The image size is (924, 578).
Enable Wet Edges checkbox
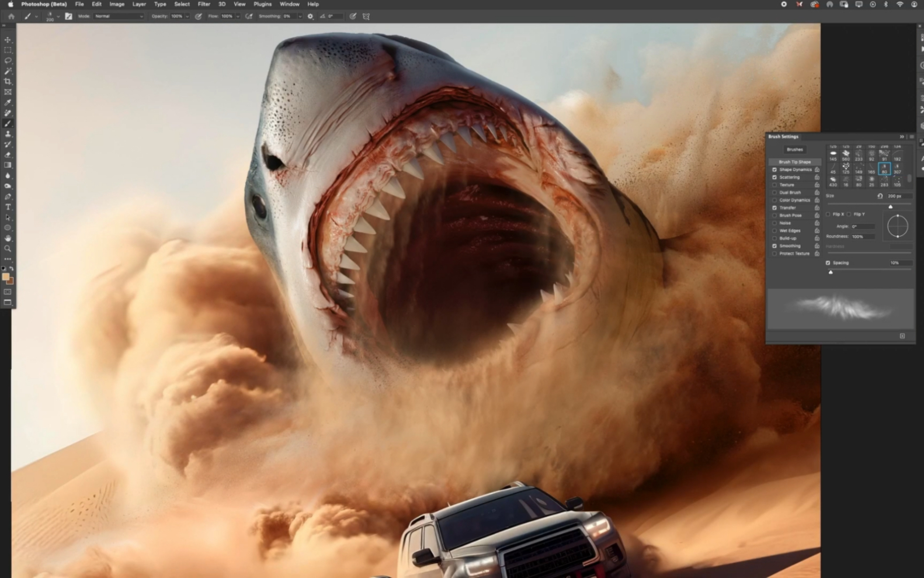click(x=774, y=230)
